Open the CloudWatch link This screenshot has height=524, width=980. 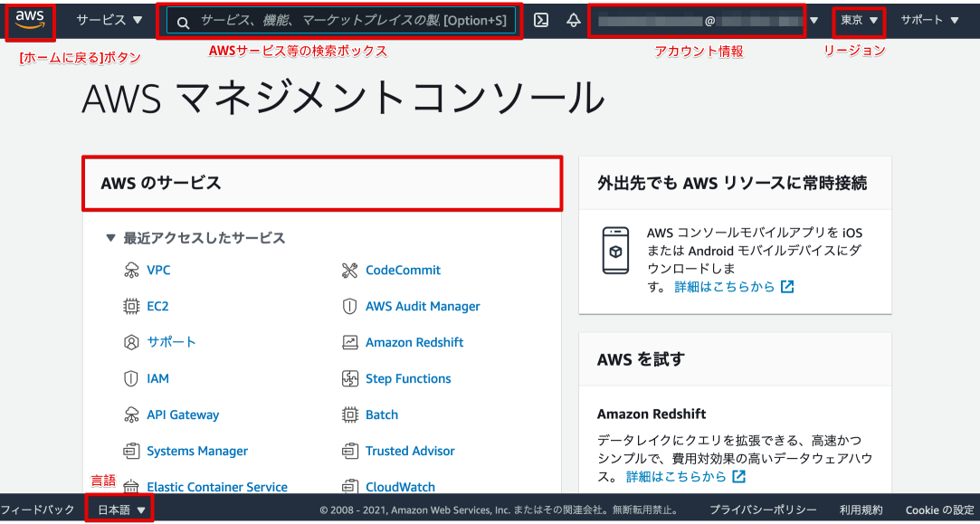(400, 487)
